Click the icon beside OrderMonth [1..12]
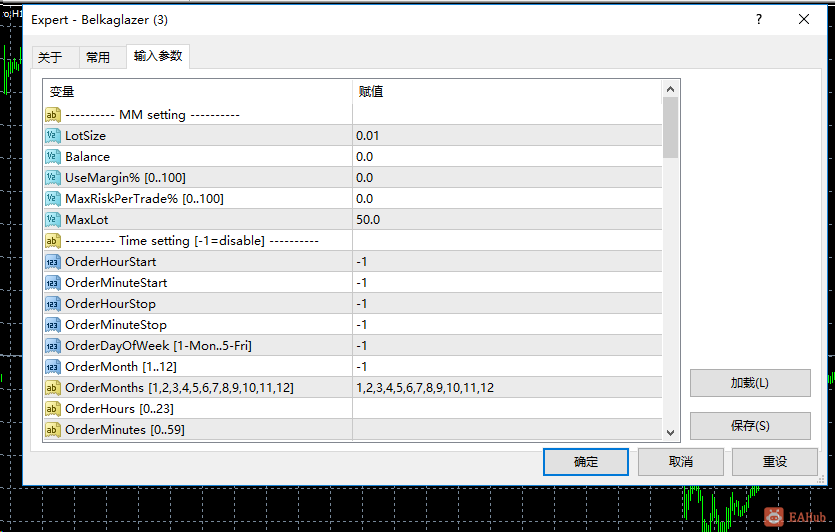This screenshot has width=835, height=532. [x=52, y=367]
